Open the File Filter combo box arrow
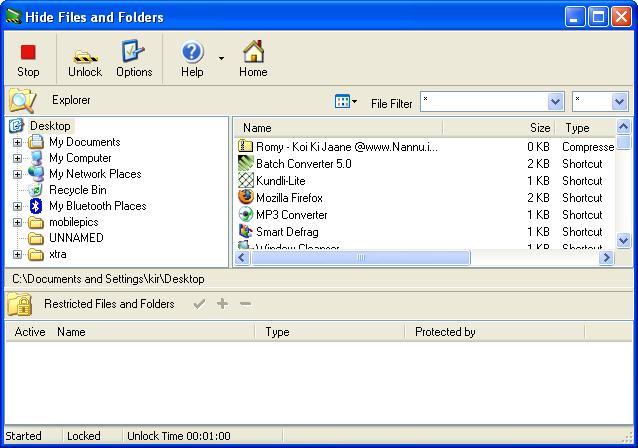638x448 pixels. pos(555,101)
